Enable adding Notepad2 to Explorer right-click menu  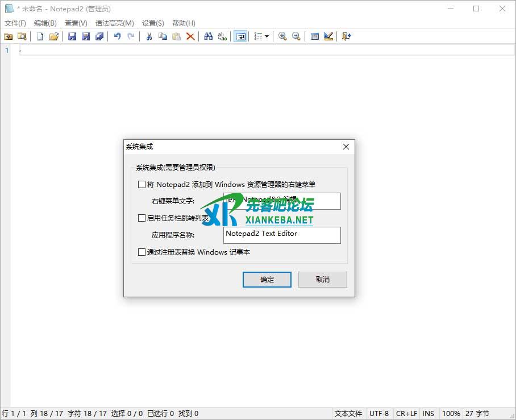[x=142, y=184]
